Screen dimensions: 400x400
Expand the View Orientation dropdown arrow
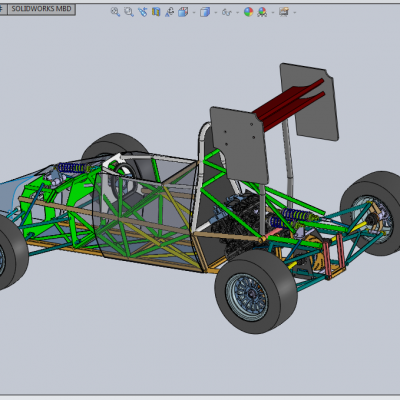[194, 13]
